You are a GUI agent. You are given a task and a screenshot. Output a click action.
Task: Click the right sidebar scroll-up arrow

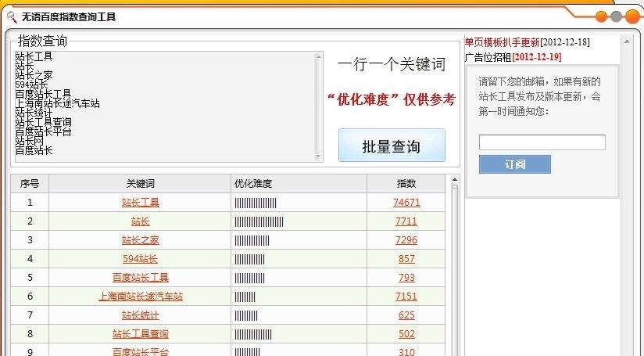(627, 41)
